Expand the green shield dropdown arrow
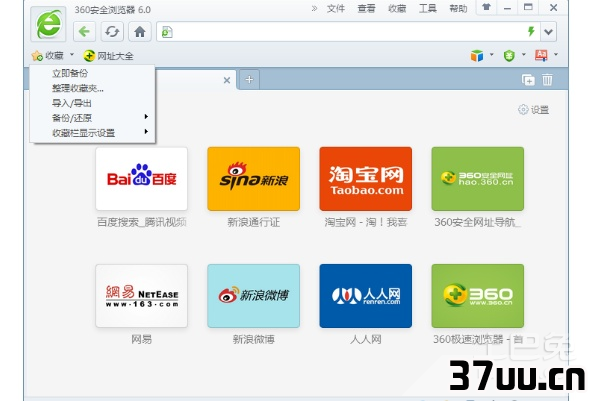This screenshot has height=401, width=598. click(524, 55)
